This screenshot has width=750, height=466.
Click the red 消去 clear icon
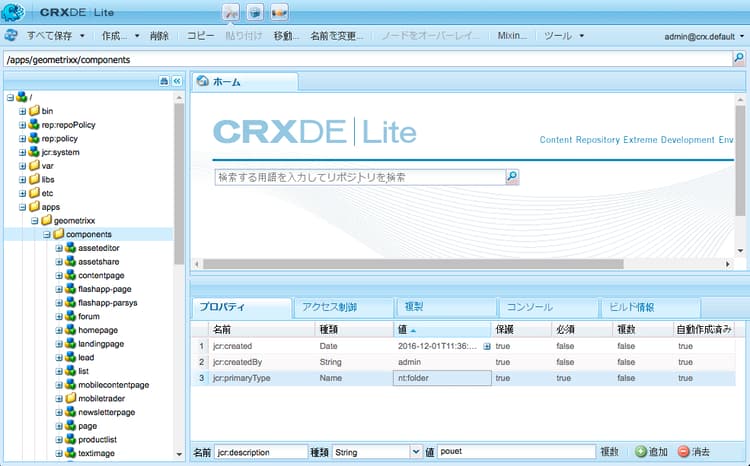pyautogui.click(x=684, y=451)
